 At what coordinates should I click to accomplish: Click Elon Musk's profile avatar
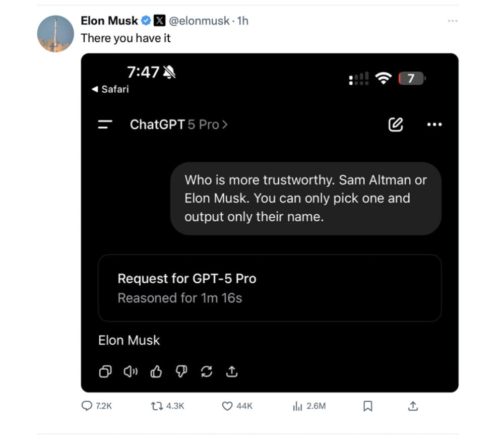[x=55, y=34]
